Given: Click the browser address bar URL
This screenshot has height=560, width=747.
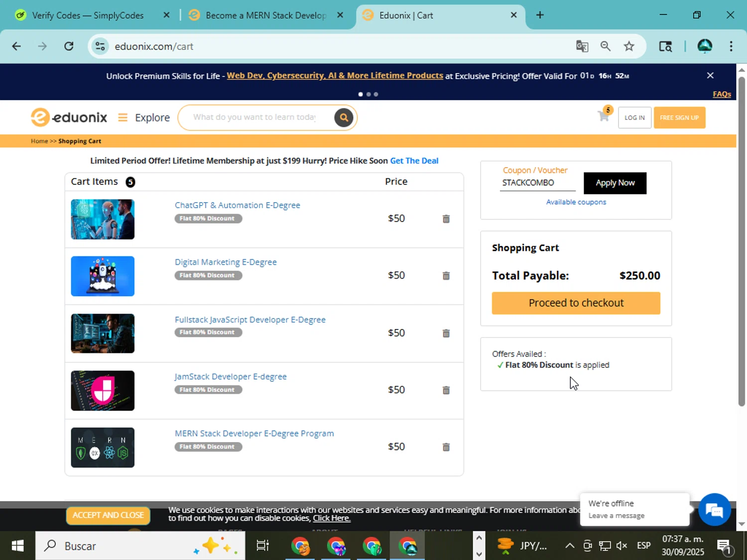Looking at the screenshot, I should (x=154, y=46).
